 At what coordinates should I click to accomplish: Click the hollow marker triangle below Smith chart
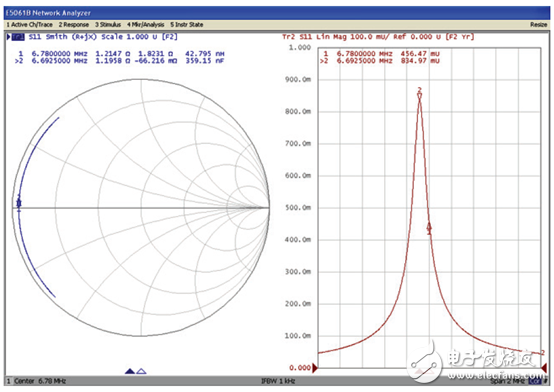(x=141, y=371)
